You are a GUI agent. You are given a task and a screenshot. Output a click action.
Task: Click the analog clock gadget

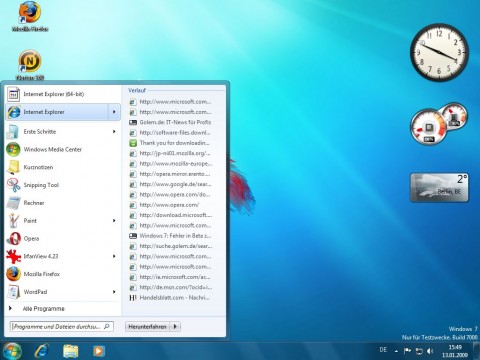coord(439,52)
